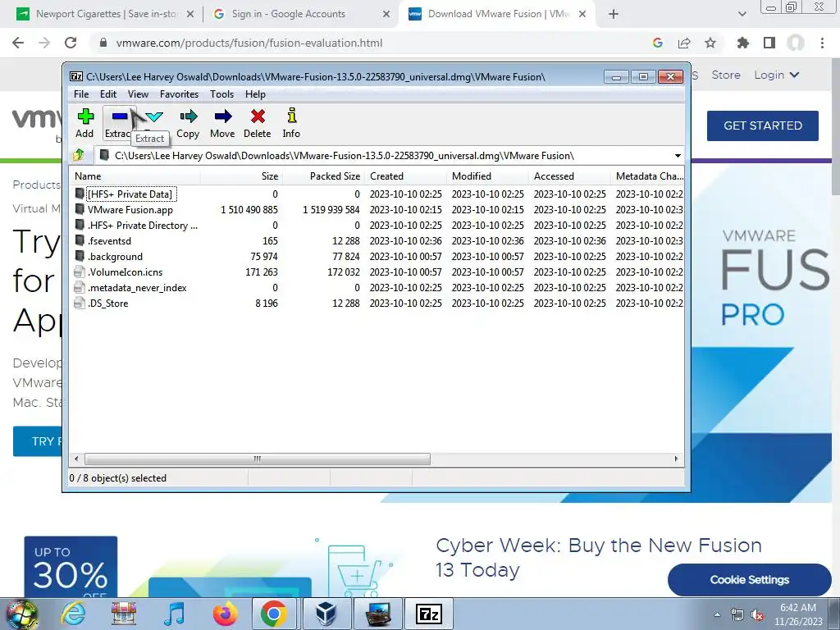Image resolution: width=840 pixels, height=630 pixels.
Task: Open the Chrome three-dot menu
Action: click(x=822, y=43)
